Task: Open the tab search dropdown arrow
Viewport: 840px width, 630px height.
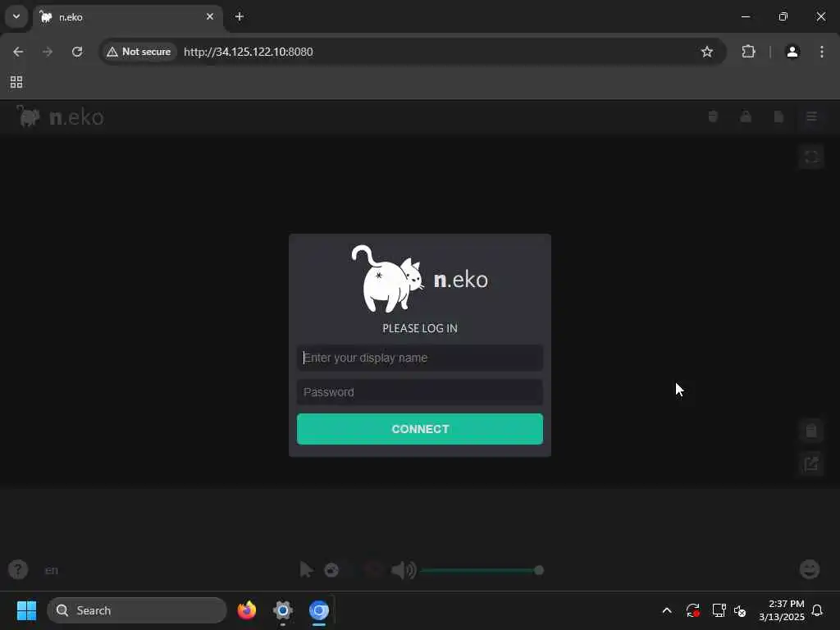Action: click(x=16, y=16)
